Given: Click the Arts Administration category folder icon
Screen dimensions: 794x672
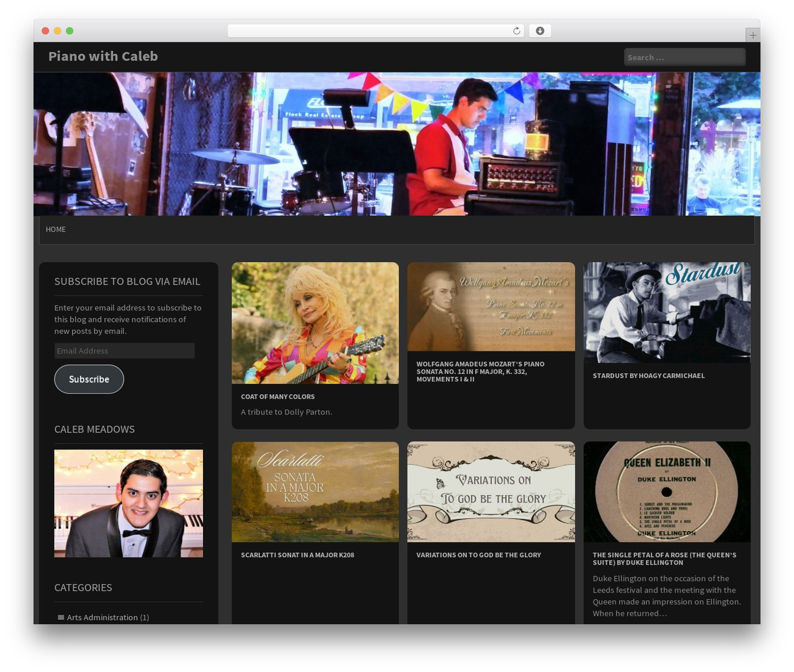Looking at the screenshot, I should (x=61, y=617).
